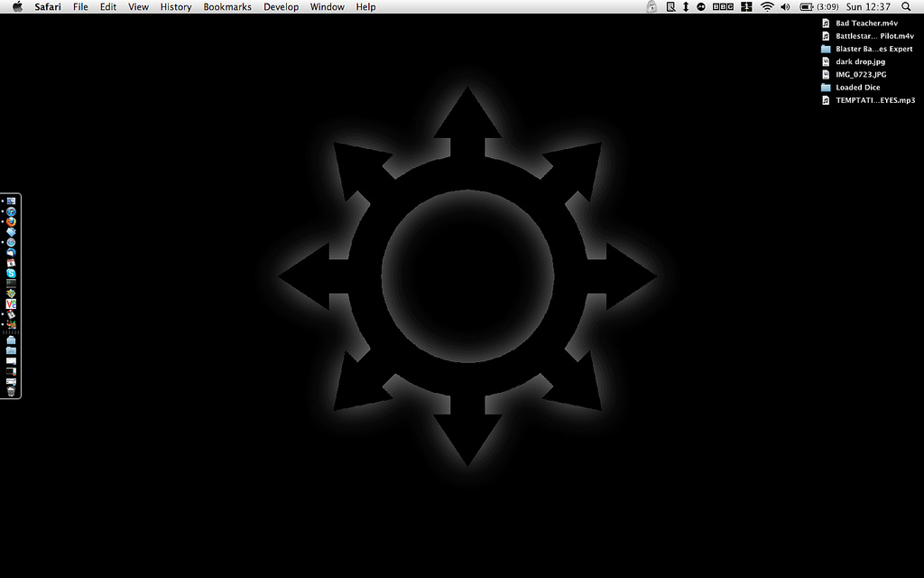Select the Blaster Ba...es Expert folder icon

coord(826,49)
